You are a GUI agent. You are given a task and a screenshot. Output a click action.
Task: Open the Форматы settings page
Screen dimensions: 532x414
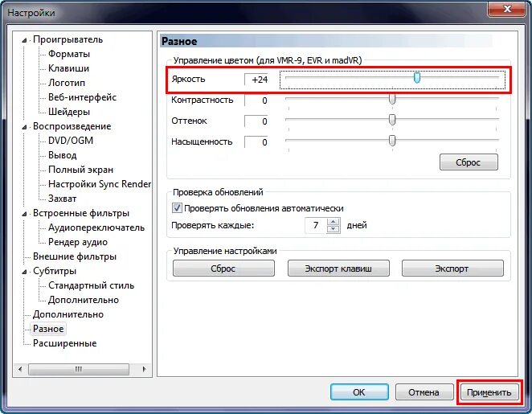click(x=69, y=54)
